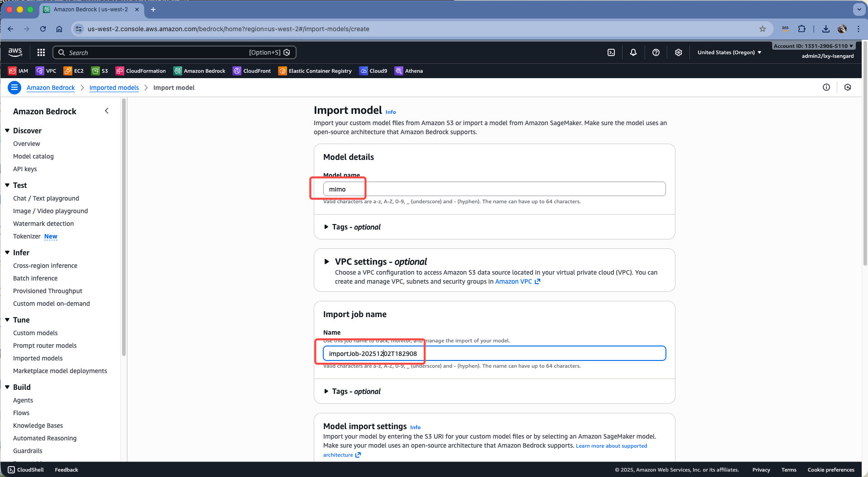Expand Tags optional under Model details
This screenshot has width=868, height=477.
click(353, 227)
